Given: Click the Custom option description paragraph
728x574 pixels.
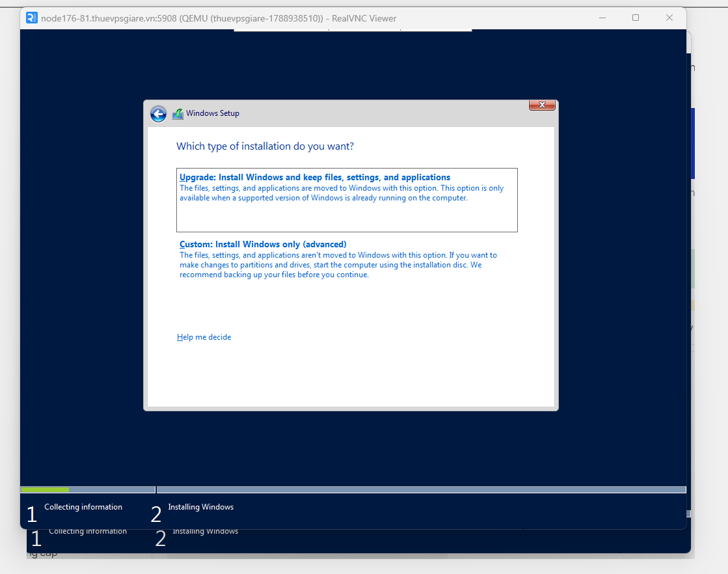Looking at the screenshot, I should coord(338,265).
